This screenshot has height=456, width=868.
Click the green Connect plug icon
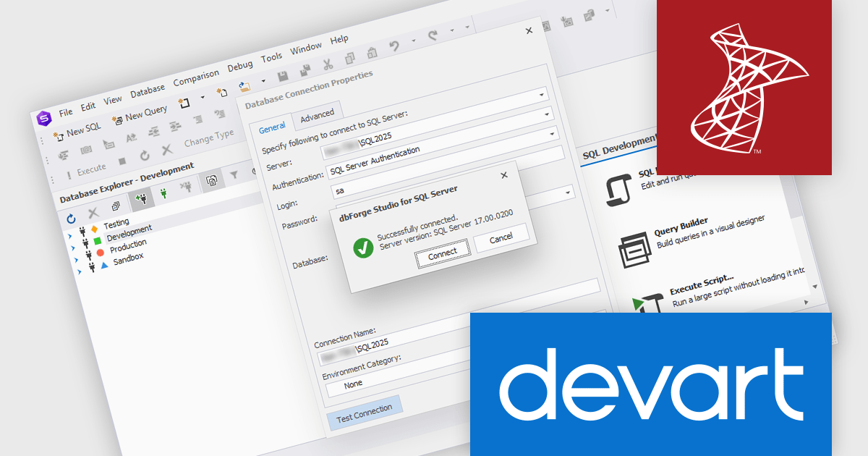[163, 193]
